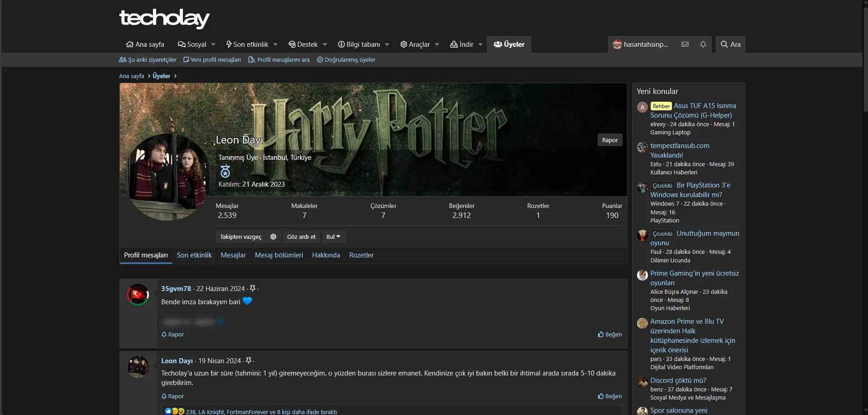Switch to the Mesaj bölümleri tab
This screenshot has height=415, width=868.
pyautogui.click(x=279, y=255)
